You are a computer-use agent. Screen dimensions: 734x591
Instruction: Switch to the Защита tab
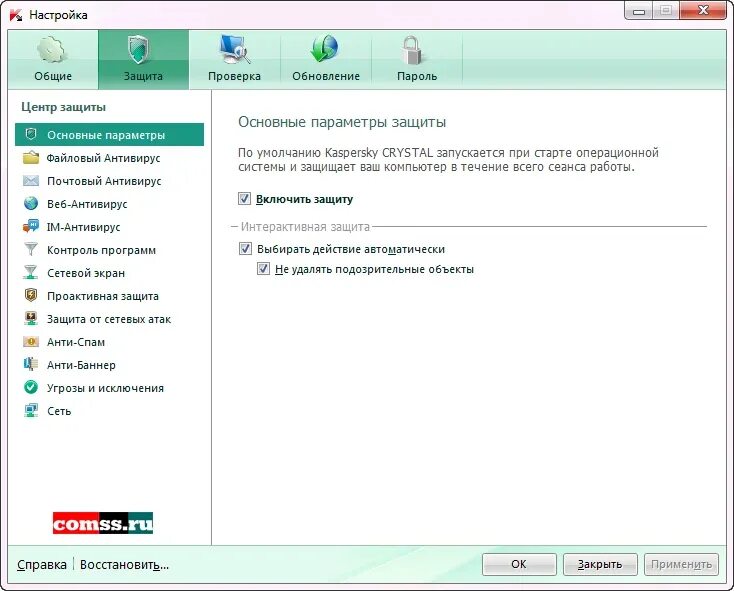143,59
